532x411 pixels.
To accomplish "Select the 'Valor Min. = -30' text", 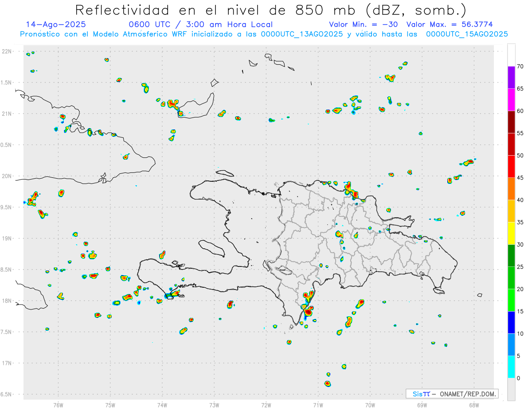I will pos(364,24).
